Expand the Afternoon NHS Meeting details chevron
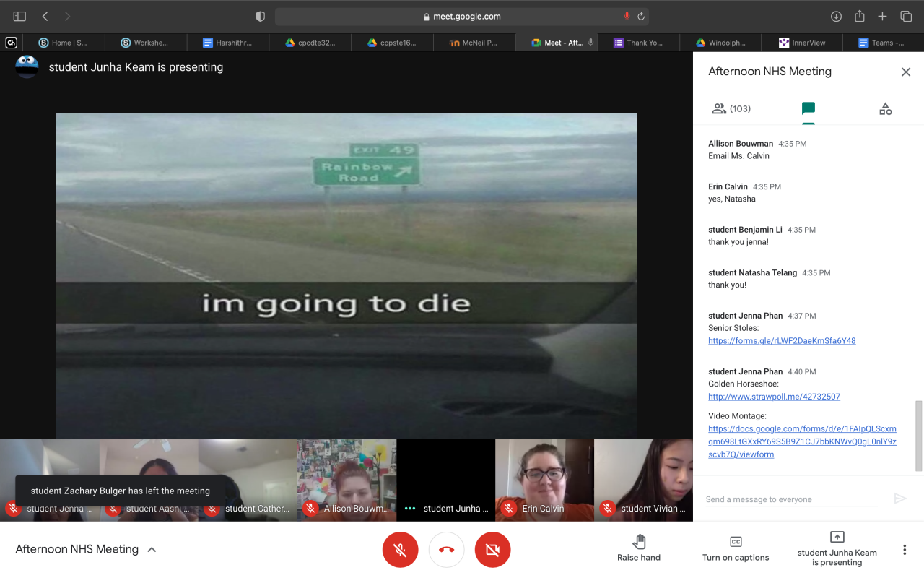This screenshot has height=578, width=924. [x=152, y=550]
